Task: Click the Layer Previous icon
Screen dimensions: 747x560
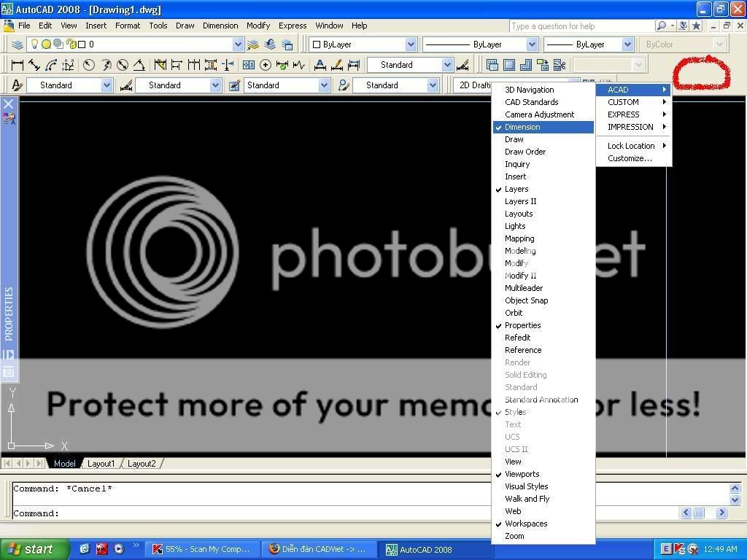Action: [270, 44]
